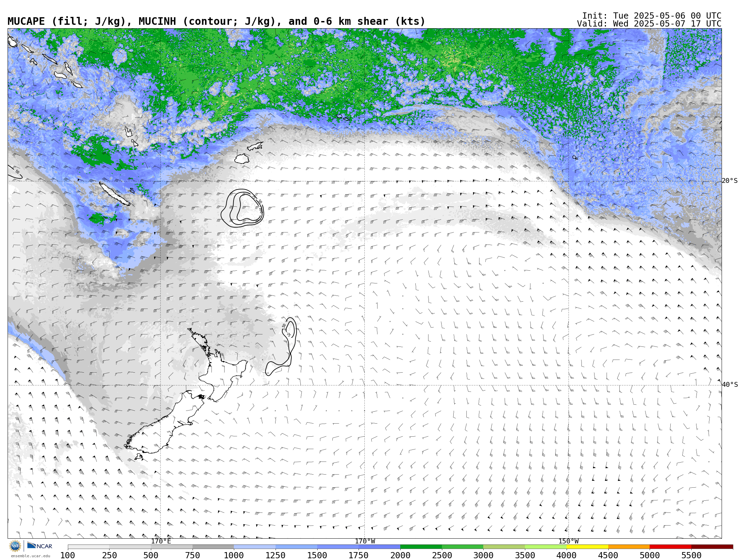Select the light blue 1000–1250 colorbar swatch

tap(255, 547)
